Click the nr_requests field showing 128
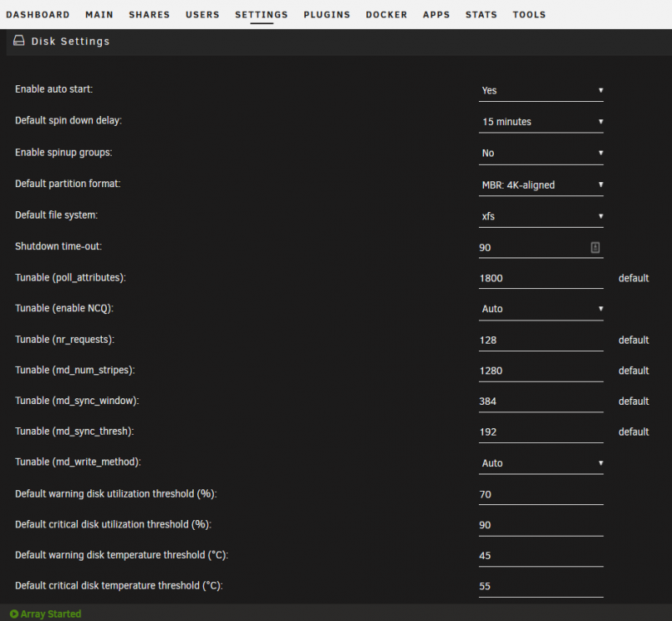This screenshot has height=621, width=672. [541, 340]
